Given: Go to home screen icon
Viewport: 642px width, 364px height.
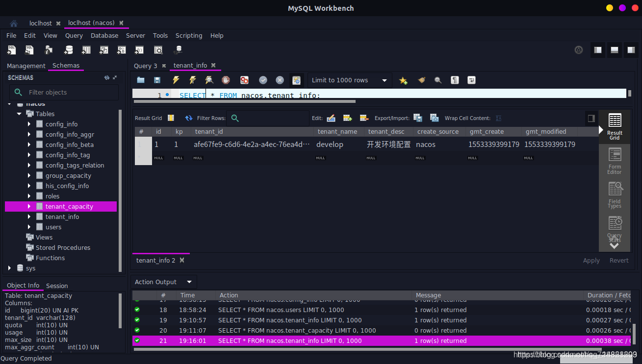Looking at the screenshot, I should coord(14,23).
